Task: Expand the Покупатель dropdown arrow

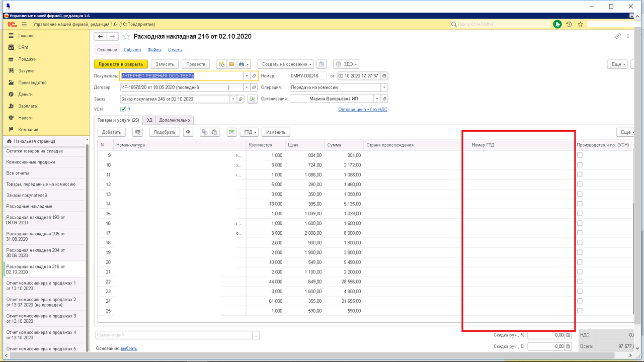Action: coord(247,76)
